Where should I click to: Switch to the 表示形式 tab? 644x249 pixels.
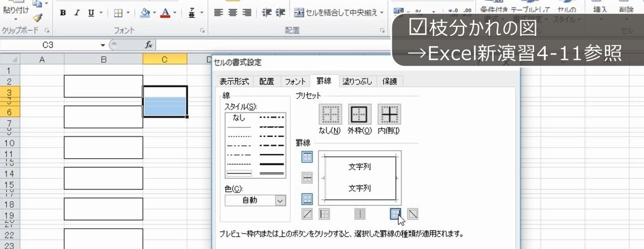tap(234, 81)
